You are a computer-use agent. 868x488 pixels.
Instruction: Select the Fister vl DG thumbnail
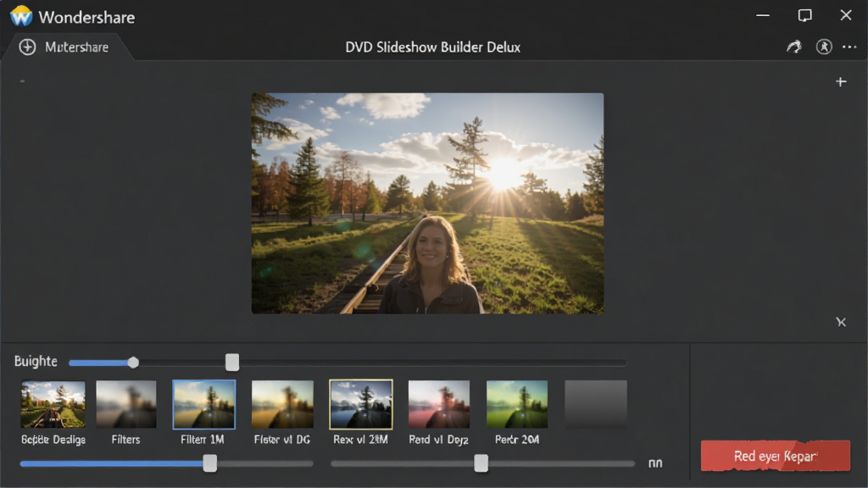click(282, 404)
